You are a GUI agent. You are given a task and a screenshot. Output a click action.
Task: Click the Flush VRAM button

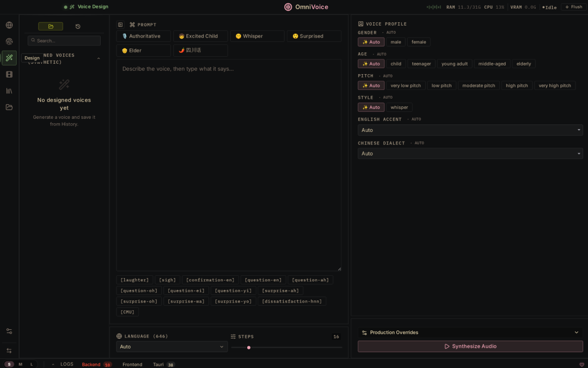coord(574,7)
